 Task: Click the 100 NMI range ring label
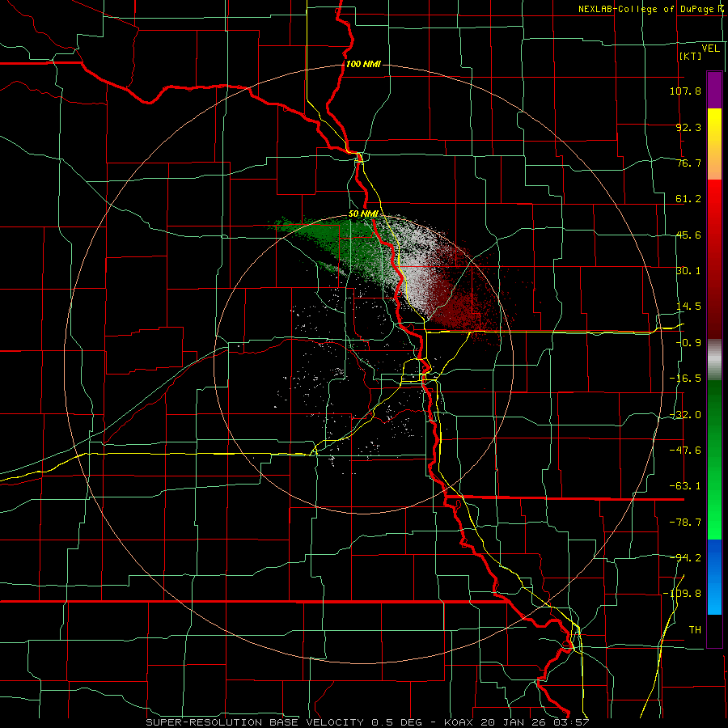tap(363, 64)
